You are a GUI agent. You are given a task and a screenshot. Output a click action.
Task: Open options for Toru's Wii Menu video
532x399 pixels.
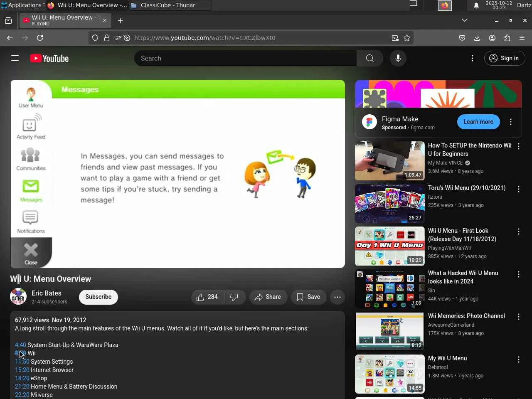pyautogui.click(x=519, y=189)
